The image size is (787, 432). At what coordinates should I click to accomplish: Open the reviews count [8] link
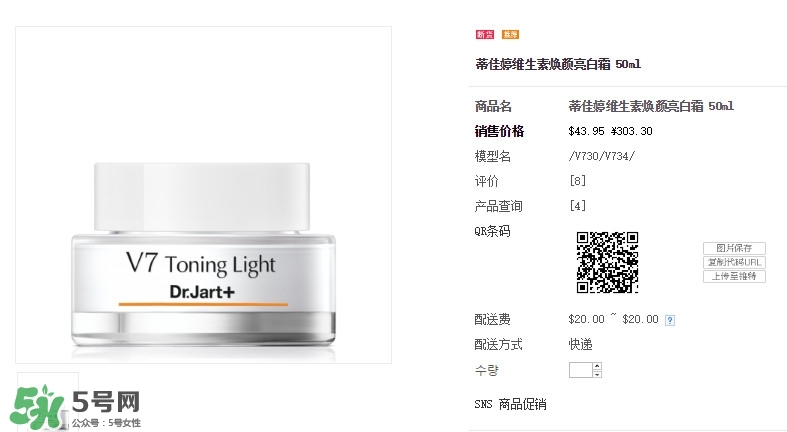point(578,181)
